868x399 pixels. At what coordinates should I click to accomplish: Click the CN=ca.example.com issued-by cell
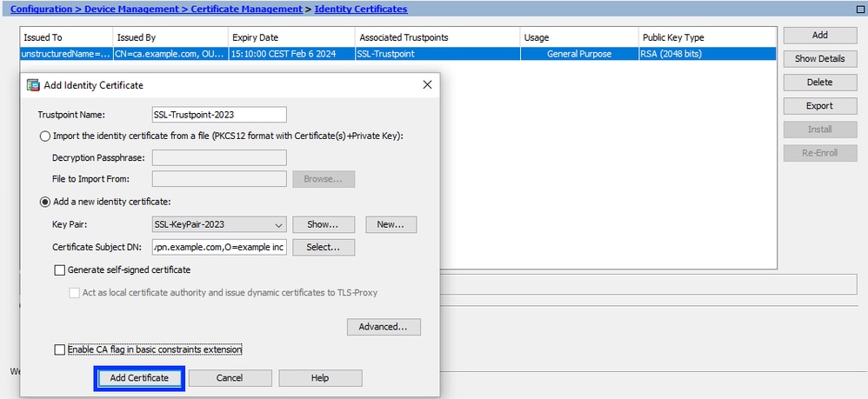click(x=170, y=54)
